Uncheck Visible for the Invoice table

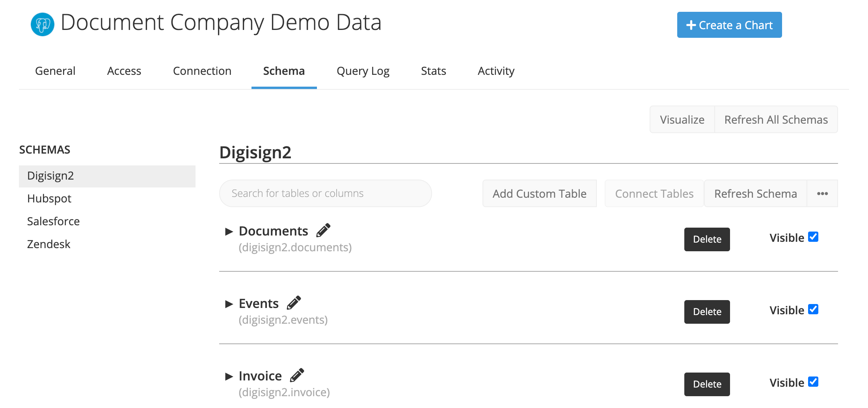[x=813, y=382]
